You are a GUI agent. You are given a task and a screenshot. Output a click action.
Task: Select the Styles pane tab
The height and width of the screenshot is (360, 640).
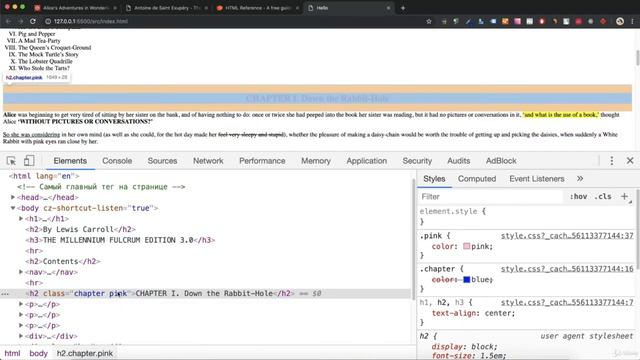coord(434,179)
